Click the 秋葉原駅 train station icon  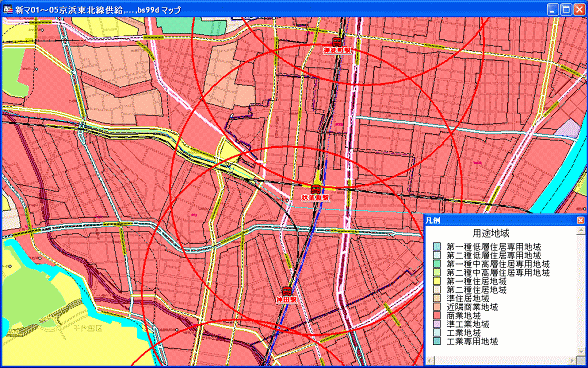(x=315, y=189)
